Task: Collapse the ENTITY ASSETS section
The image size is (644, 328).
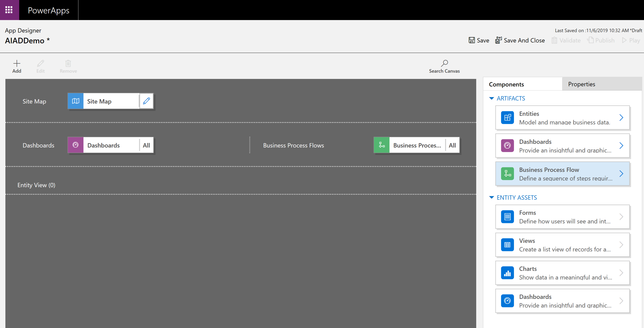Action: tap(492, 198)
